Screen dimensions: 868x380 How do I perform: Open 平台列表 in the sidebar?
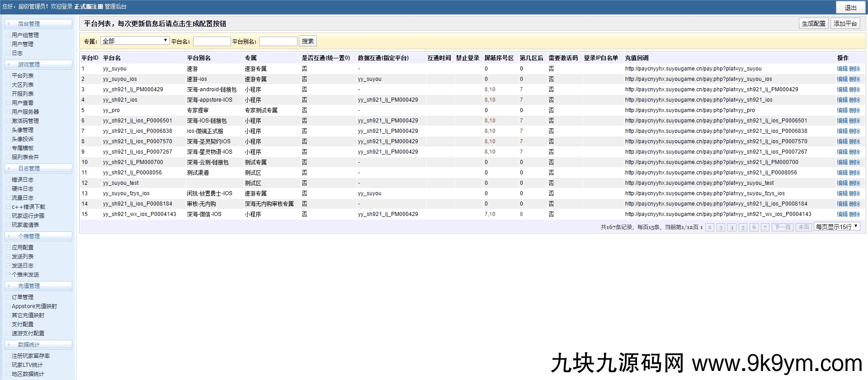(x=23, y=76)
